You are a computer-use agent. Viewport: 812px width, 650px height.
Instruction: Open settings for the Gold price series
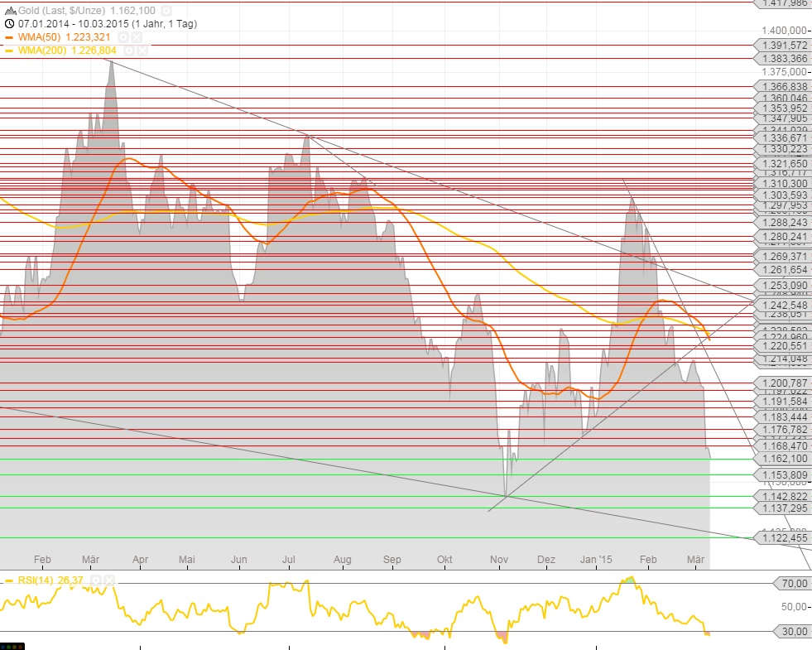[x=166, y=11]
